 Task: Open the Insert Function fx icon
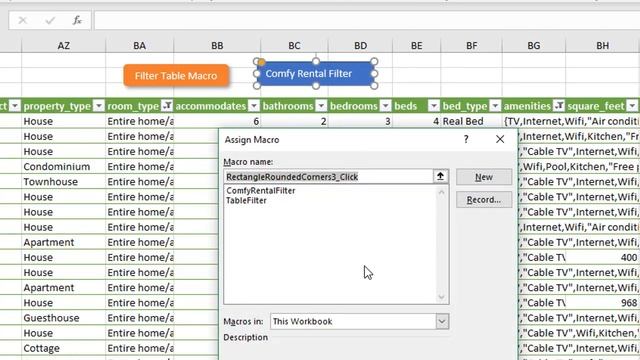pyautogui.click(x=77, y=20)
